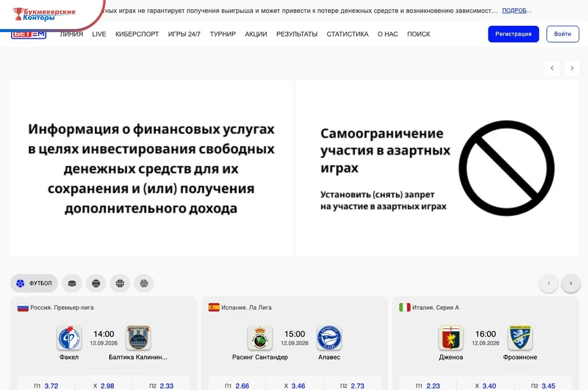The width and height of the screenshot is (588, 390).
Task: Show previous matches in carousel
Action: point(549,284)
